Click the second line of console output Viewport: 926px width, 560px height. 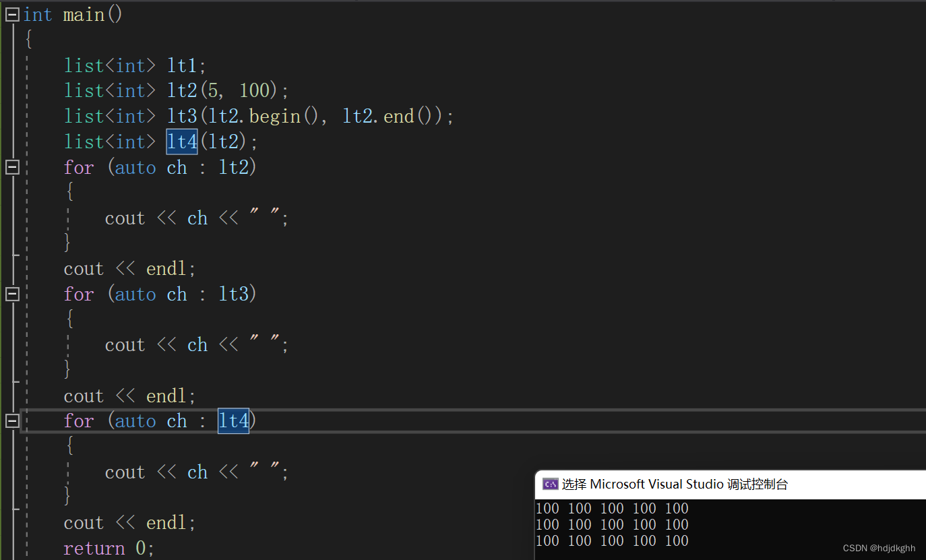(612, 524)
